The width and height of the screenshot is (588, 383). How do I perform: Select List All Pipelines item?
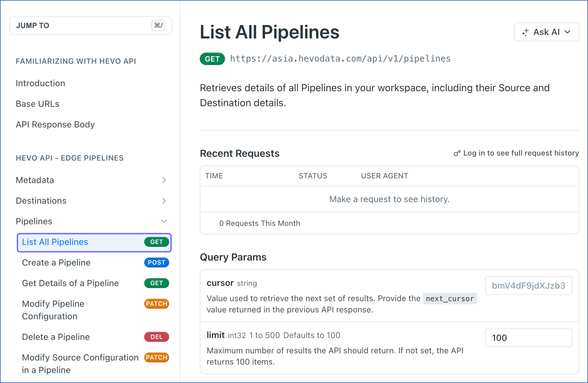(x=94, y=242)
